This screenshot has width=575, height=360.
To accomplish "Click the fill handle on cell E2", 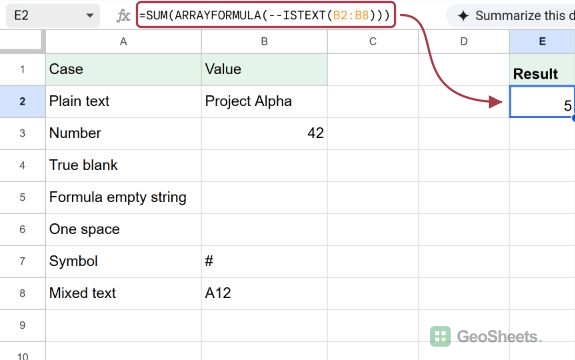I will (573, 118).
